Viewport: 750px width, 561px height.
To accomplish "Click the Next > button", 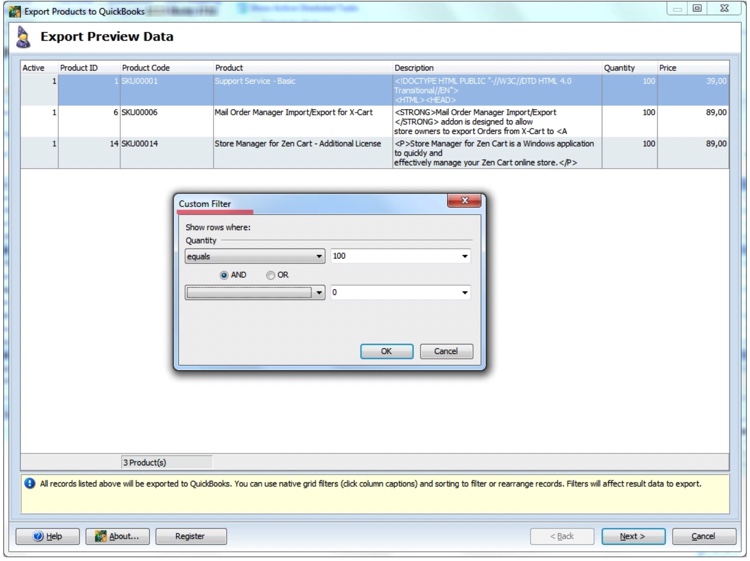I will [633, 536].
